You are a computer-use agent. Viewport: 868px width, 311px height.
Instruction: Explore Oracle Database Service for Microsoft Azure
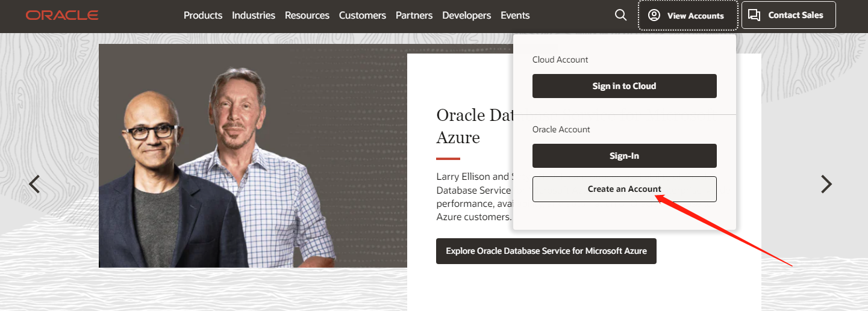[546, 251]
